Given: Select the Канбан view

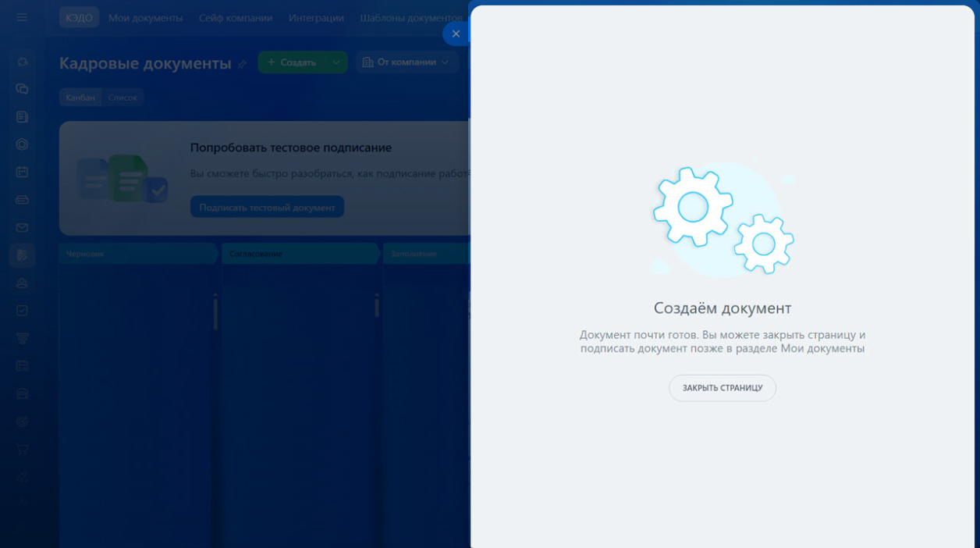Looking at the screenshot, I should (x=80, y=98).
